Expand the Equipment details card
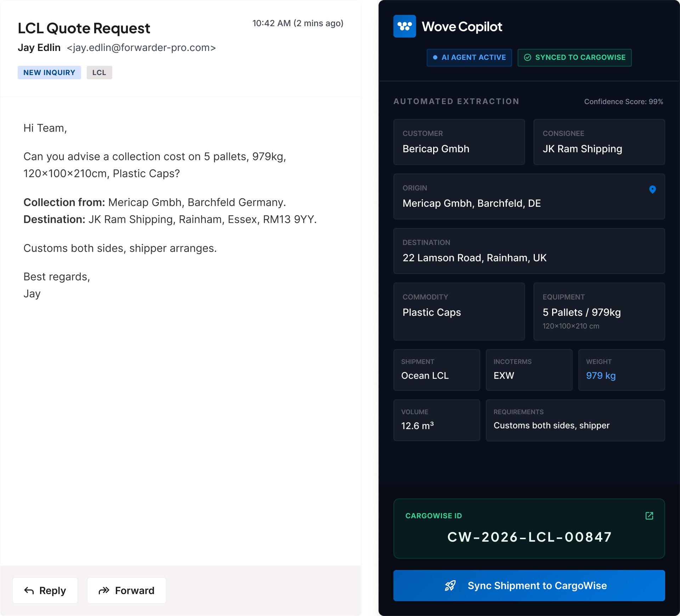Screen dimensions: 680x616 pos(599,312)
